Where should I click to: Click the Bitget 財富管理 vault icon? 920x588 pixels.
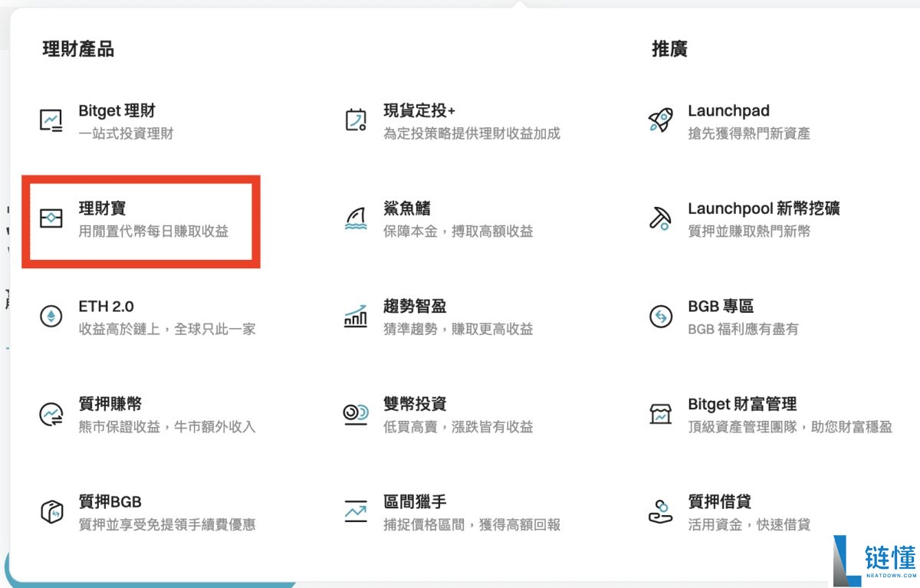[660, 414]
